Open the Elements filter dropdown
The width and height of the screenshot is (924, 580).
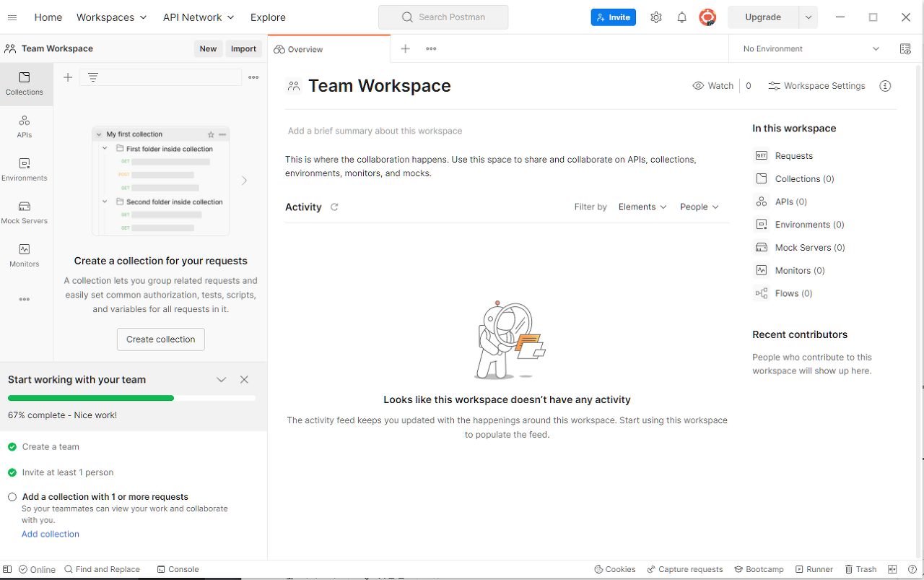pos(642,207)
